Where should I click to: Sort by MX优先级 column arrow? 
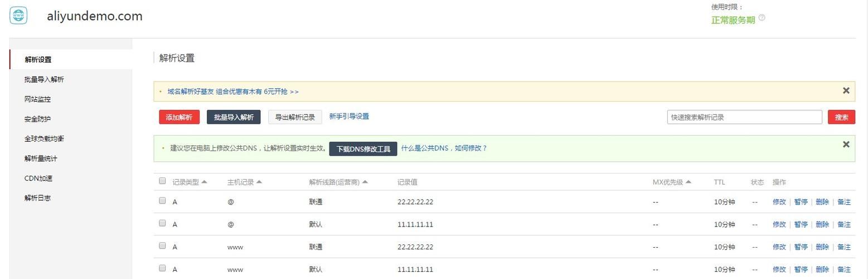click(x=688, y=182)
